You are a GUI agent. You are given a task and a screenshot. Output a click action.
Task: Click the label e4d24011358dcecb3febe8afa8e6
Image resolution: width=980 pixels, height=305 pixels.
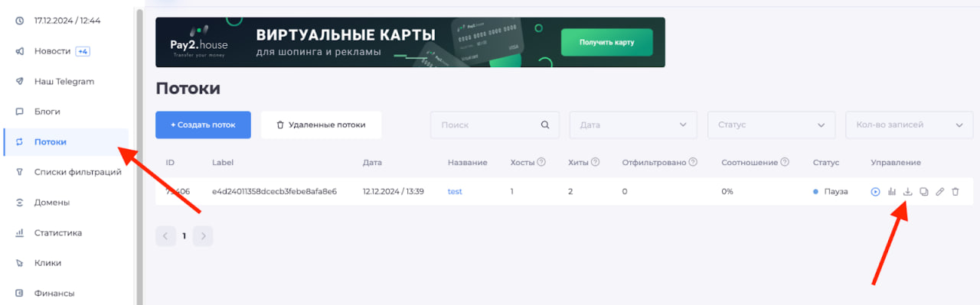click(274, 192)
